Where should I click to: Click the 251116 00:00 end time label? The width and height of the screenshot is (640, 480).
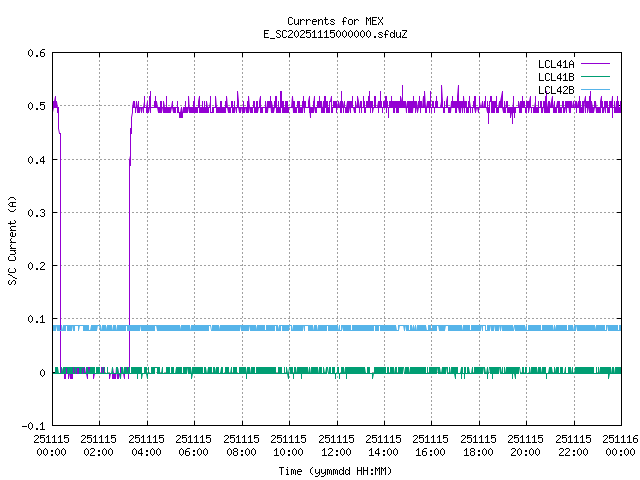tap(620, 444)
